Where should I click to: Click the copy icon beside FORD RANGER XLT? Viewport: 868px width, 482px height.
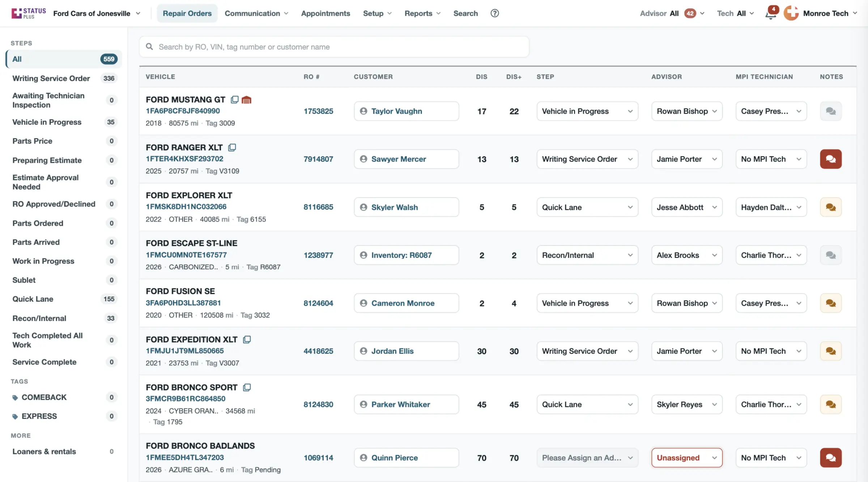tap(232, 147)
